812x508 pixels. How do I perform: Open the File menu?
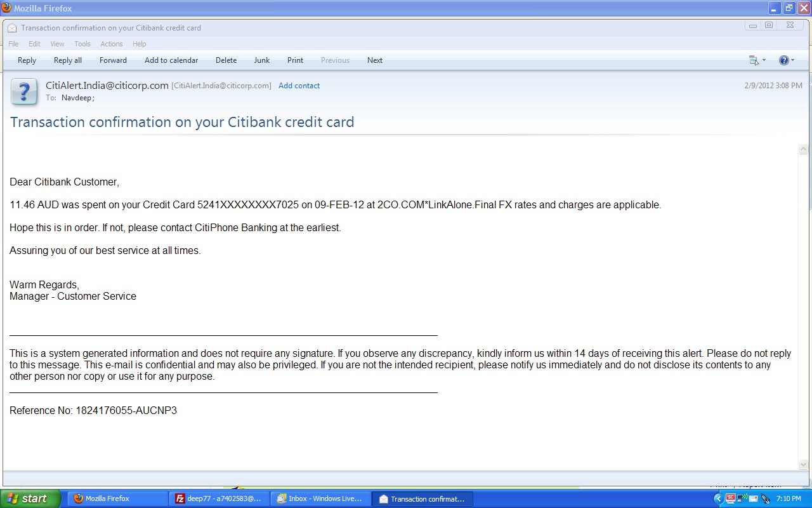click(13, 44)
